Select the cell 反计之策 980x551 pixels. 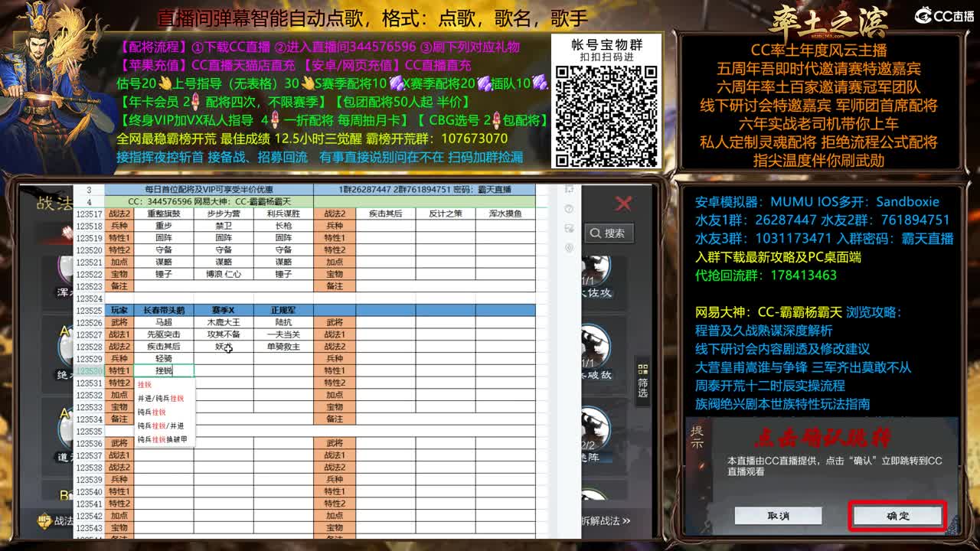coord(446,214)
